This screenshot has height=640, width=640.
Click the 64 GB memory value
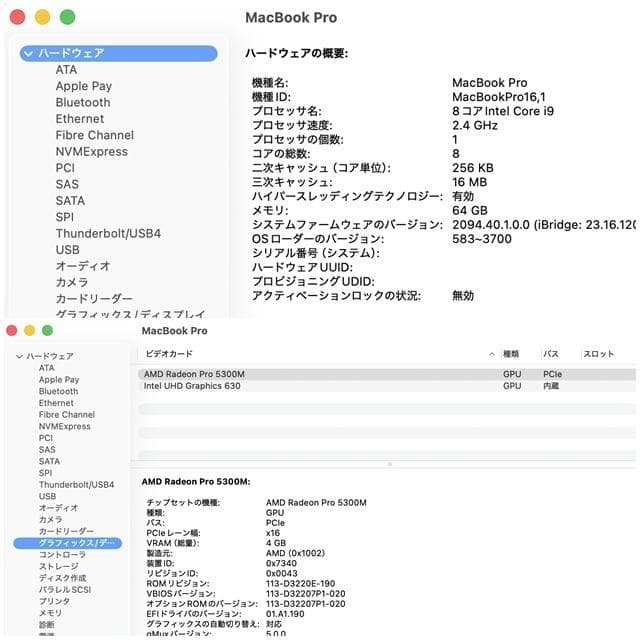tap(470, 211)
